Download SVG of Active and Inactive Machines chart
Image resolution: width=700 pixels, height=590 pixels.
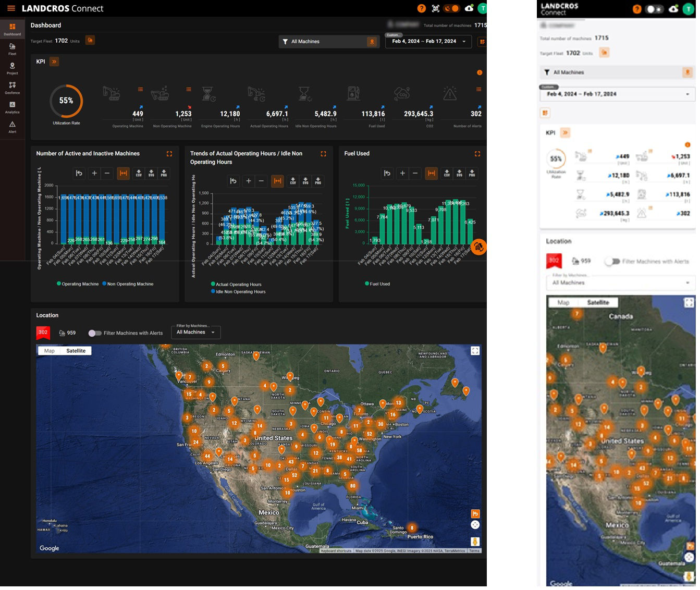pyautogui.click(x=151, y=174)
